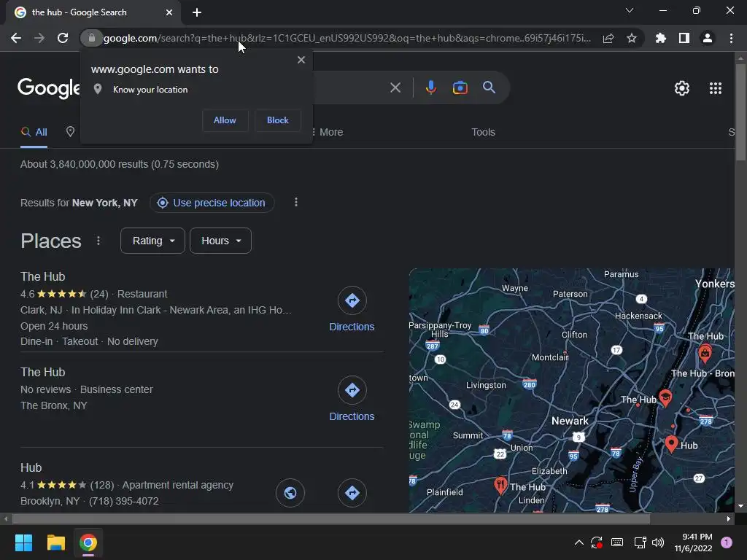Open The Hub restaurant listing
This screenshot has width=747, height=560.
43,276
